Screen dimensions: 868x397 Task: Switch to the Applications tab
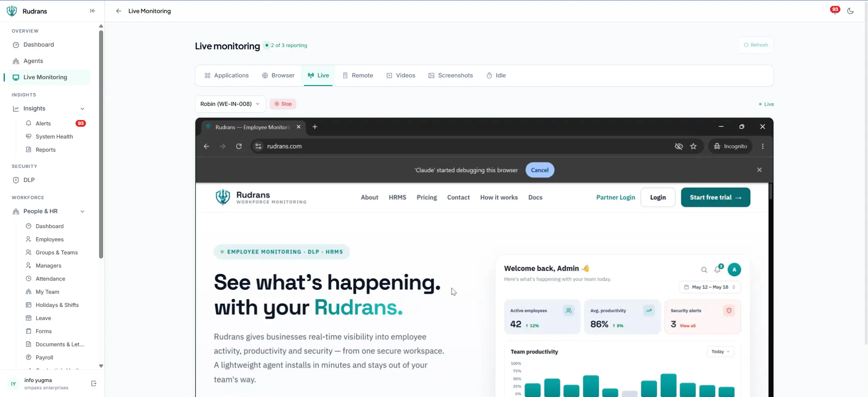click(x=227, y=76)
